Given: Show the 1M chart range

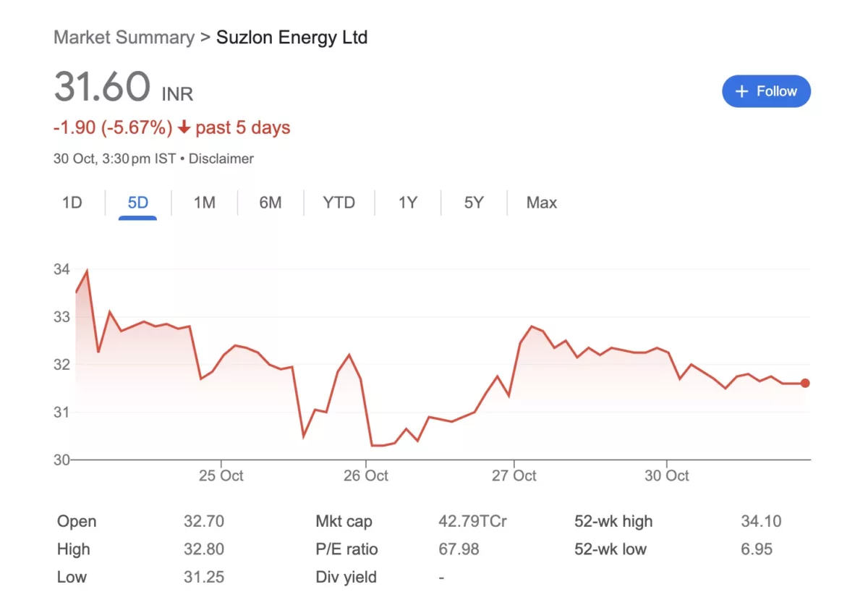Looking at the screenshot, I should (204, 203).
